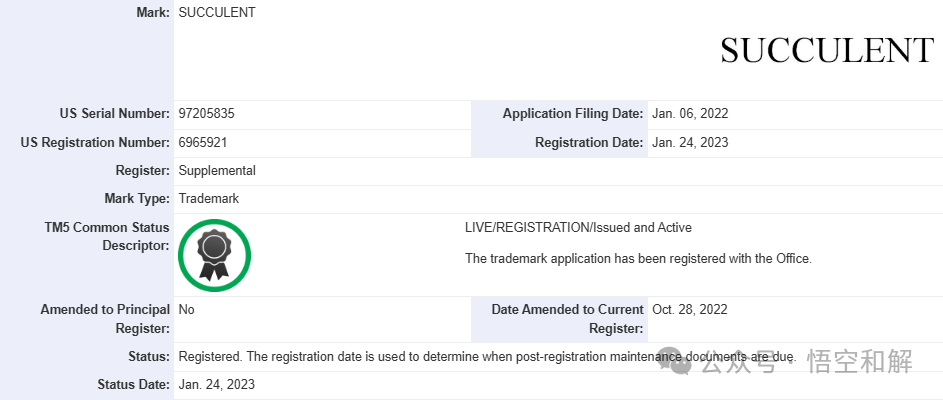
Task: Click the Status Date value Jan. 24, 2023
Action: 217,384
